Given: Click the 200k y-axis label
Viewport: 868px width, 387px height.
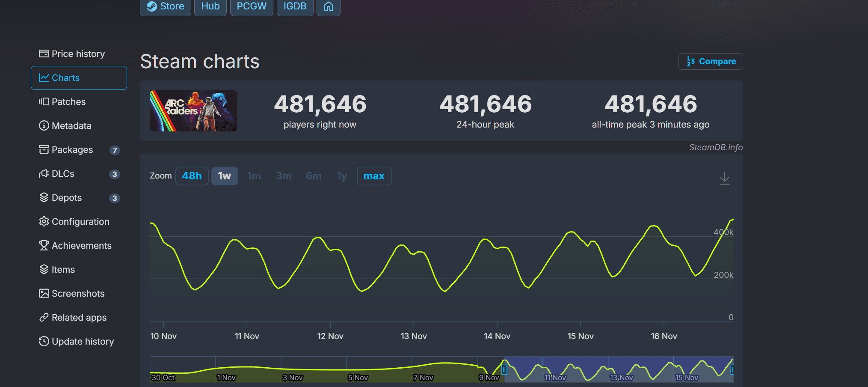Looking at the screenshot, I should (723, 275).
